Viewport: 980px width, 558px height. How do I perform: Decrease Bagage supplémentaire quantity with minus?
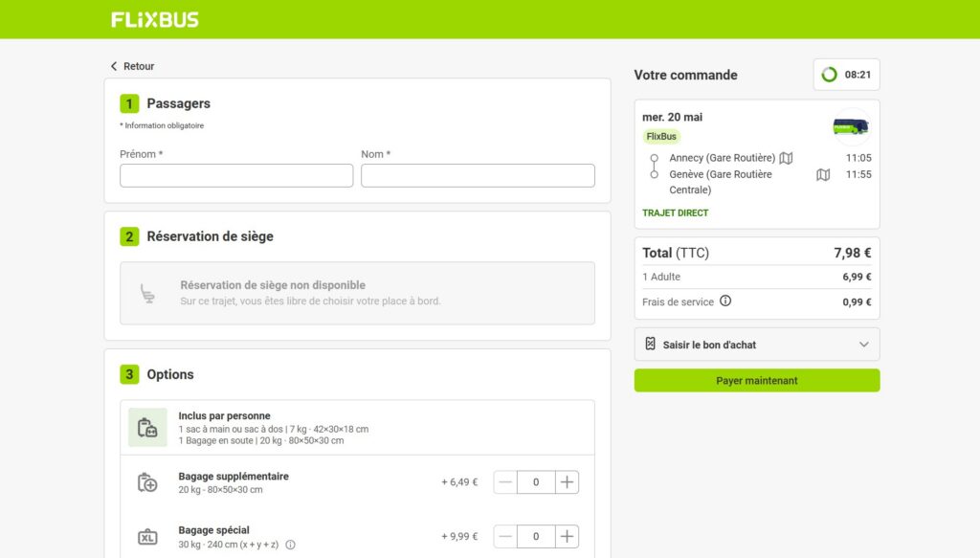(x=505, y=481)
